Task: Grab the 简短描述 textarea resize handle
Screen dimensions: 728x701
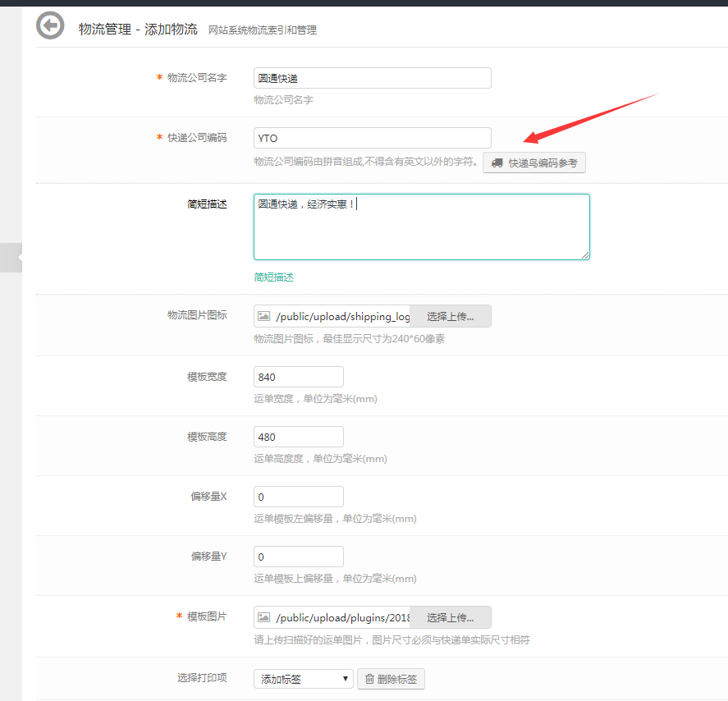Action: (586, 256)
